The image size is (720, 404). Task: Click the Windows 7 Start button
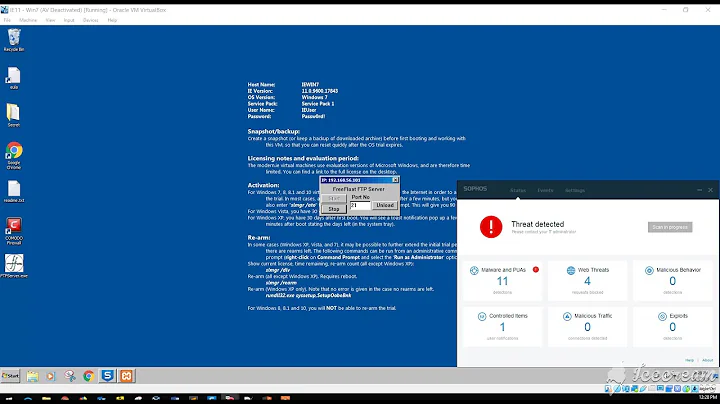[10, 376]
